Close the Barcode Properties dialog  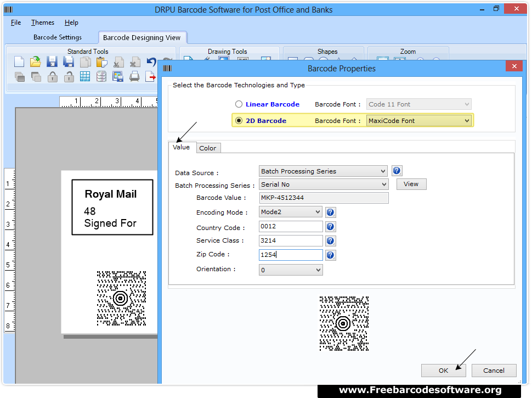[x=514, y=66]
